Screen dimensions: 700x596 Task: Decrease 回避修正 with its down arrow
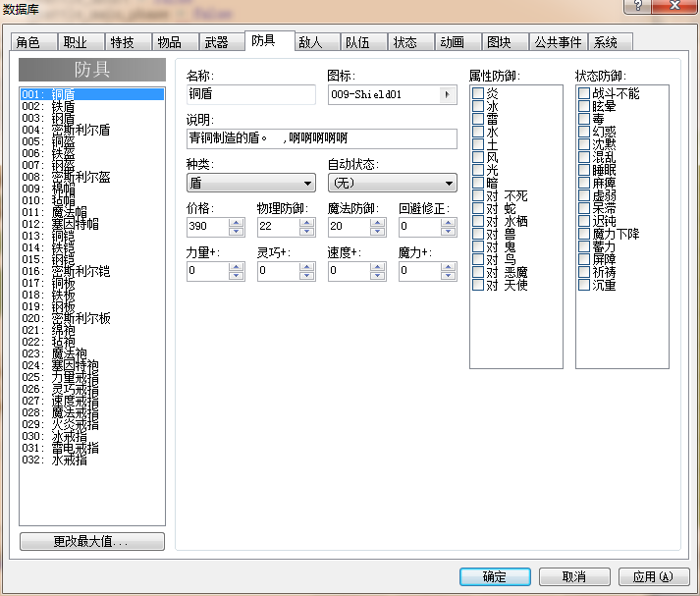click(448, 232)
